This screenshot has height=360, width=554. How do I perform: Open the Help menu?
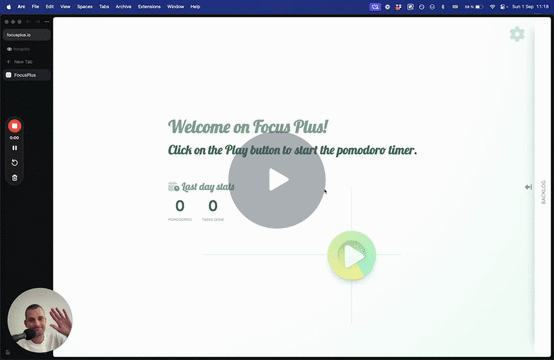click(195, 7)
